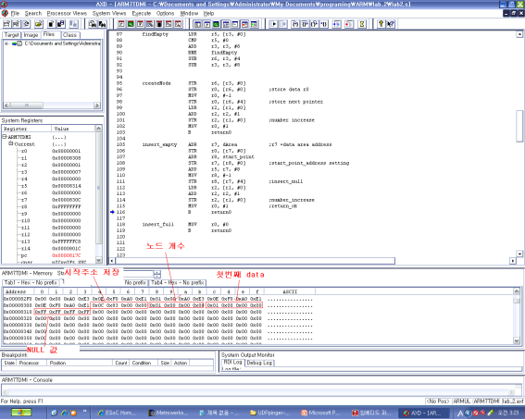Click the Load Debug Symbols toolbar icon
Viewport: 525px width, 420px height.
(16, 24)
